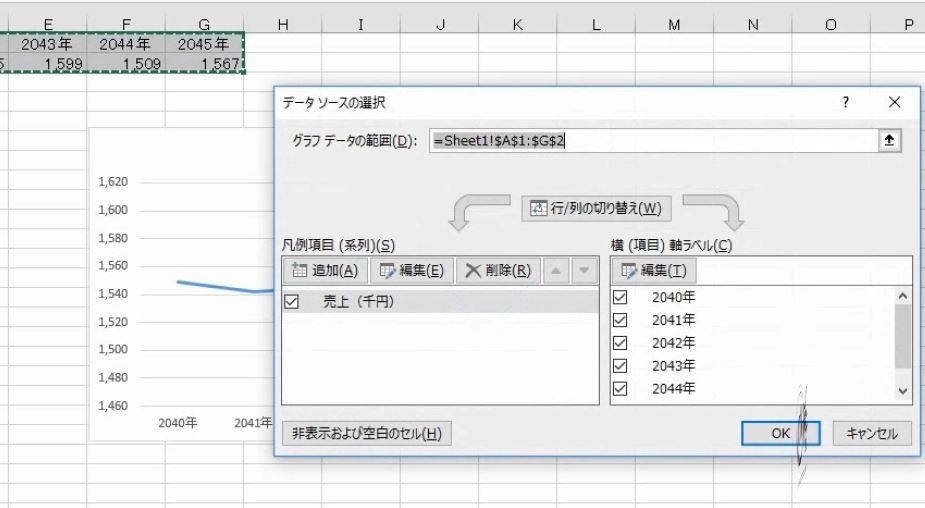Viewport: 925px width, 508px height.
Task: Click the 1,600 value axis label
Action: tap(113, 209)
